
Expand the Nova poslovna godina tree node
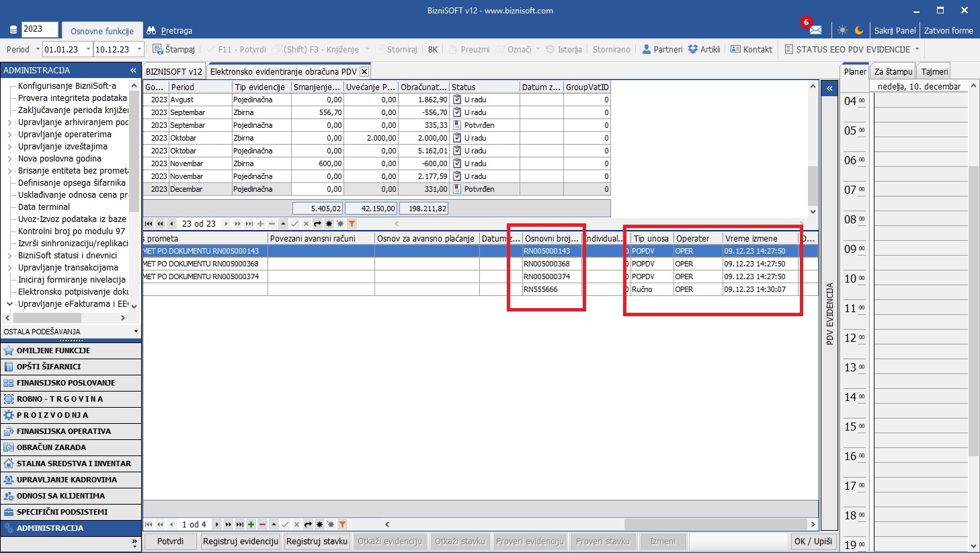[9, 159]
